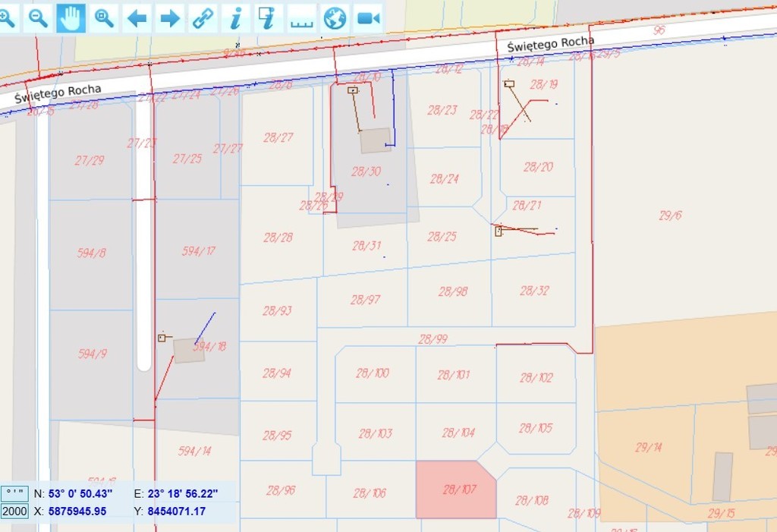
Task: Activate the measure ruler tool
Action: (301, 19)
